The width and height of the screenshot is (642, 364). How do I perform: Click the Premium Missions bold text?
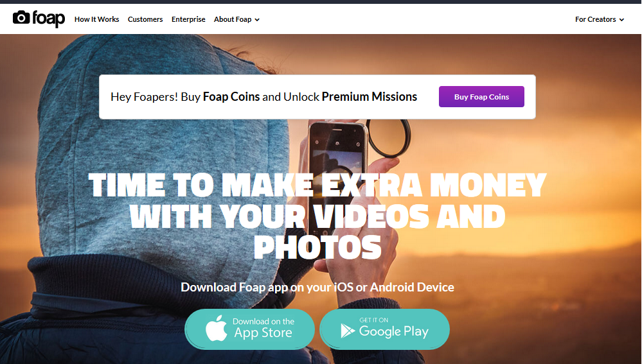(370, 97)
